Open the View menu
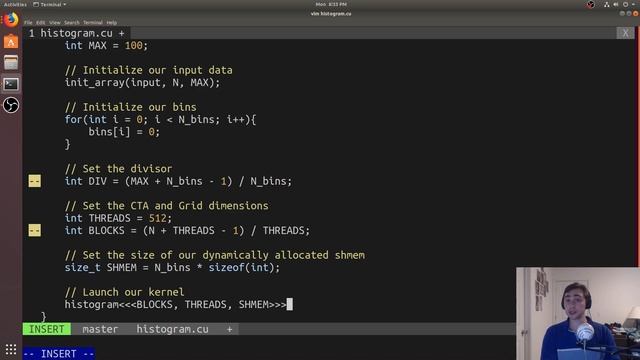The width and height of the screenshot is (640, 360). [55, 23]
